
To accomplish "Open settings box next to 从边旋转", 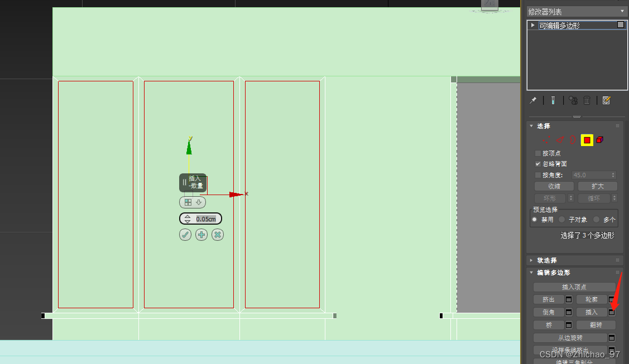I will click(612, 338).
